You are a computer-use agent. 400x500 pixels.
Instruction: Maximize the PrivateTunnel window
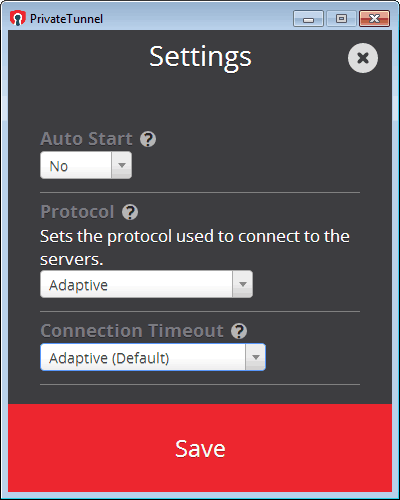[341, 19]
